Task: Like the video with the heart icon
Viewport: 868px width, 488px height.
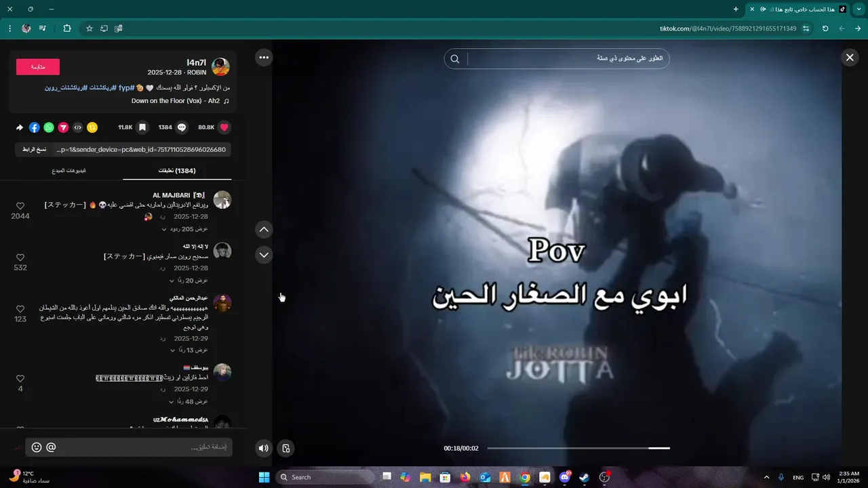Action: coord(224,127)
